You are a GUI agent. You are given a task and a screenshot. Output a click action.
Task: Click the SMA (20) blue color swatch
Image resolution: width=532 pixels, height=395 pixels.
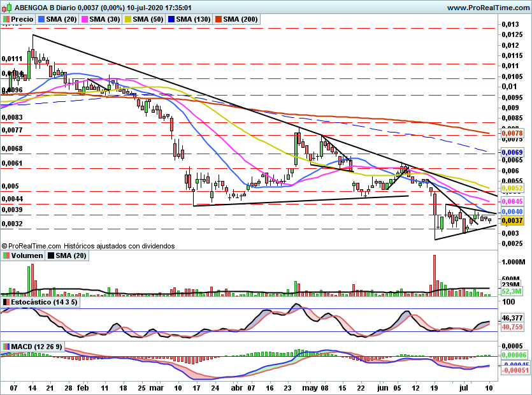pos(41,19)
